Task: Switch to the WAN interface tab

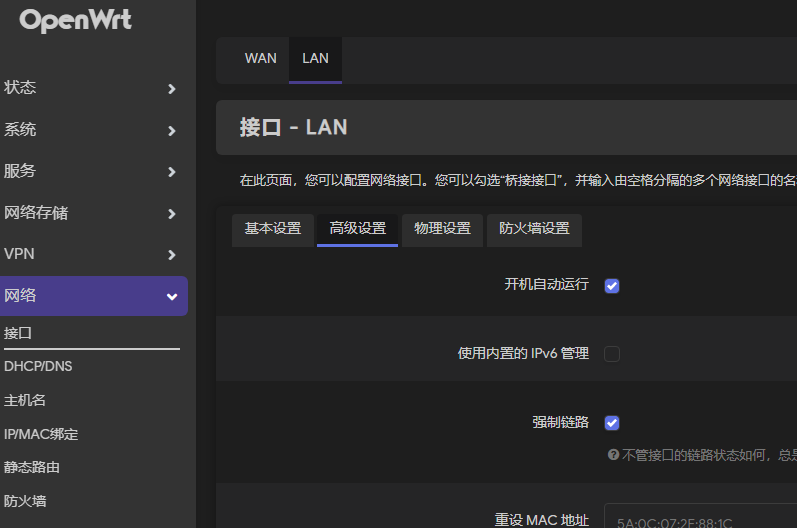Action: coord(260,59)
